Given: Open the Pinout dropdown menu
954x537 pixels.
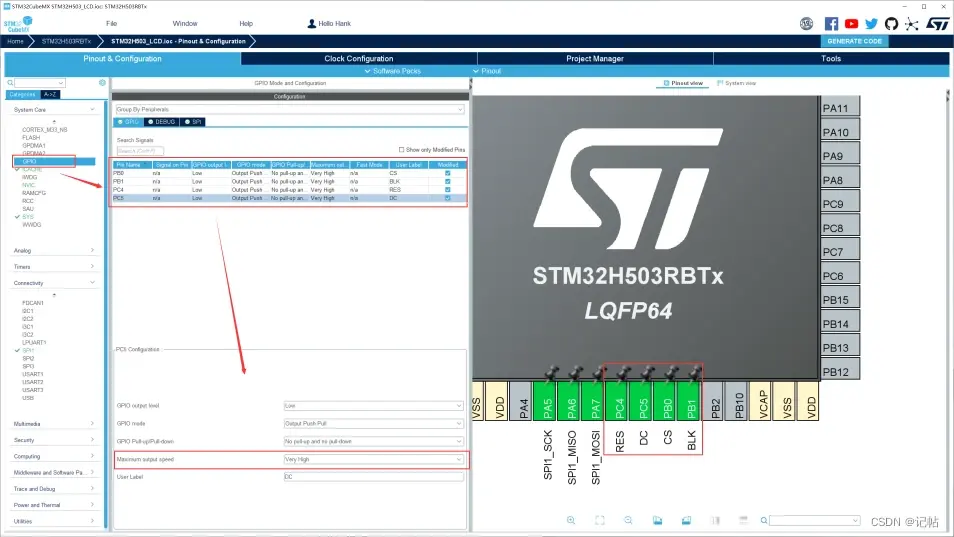Looking at the screenshot, I should (487, 71).
